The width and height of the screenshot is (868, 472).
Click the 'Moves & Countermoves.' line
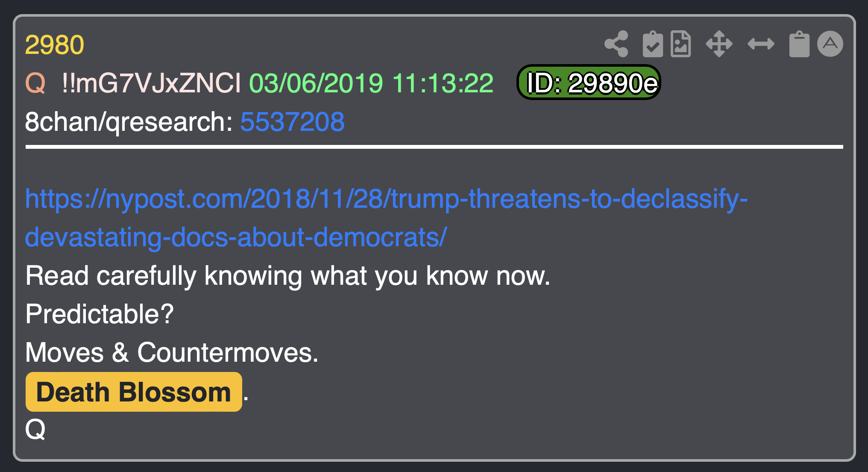(x=172, y=353)
